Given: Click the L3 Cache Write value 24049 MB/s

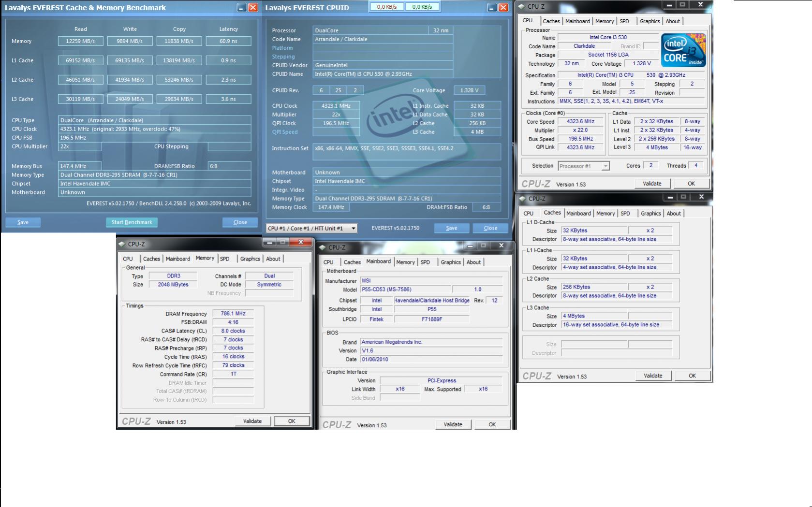Looking at the screenshot, I should (130, 99).
